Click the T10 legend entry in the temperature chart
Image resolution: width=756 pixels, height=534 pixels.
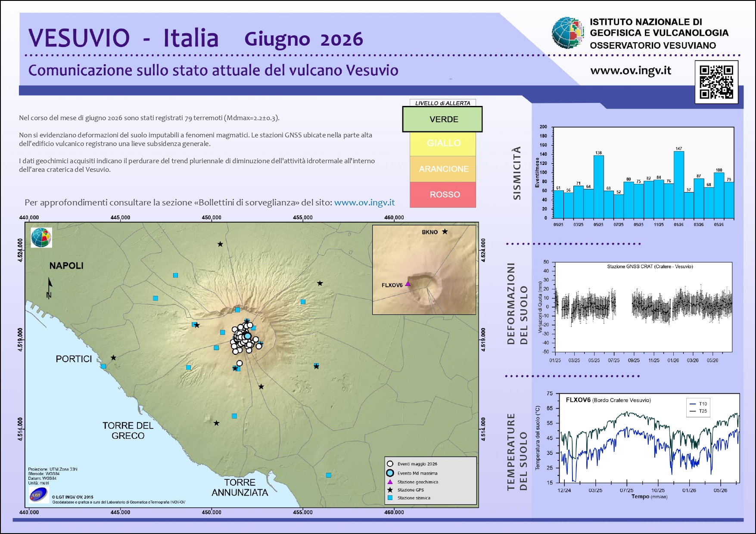(698, 404)
